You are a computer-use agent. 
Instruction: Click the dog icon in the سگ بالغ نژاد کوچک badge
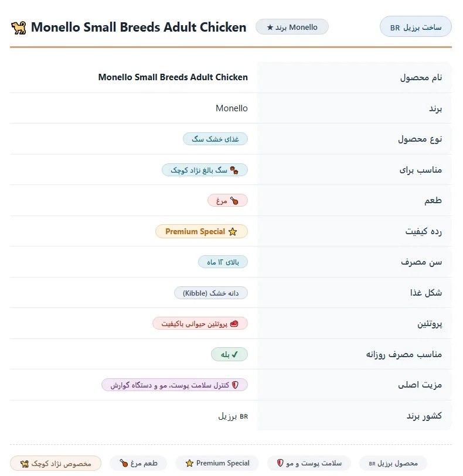(x=234, y=170)
